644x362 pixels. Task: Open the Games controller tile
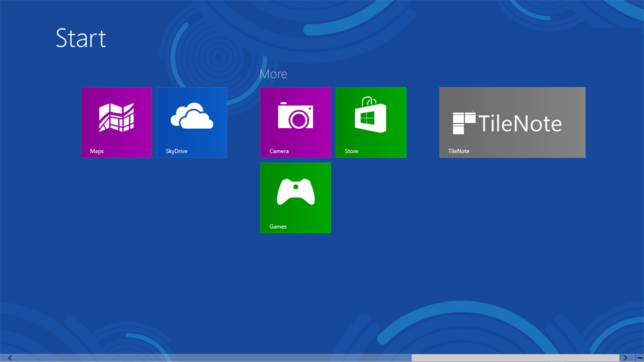[296, 198]
